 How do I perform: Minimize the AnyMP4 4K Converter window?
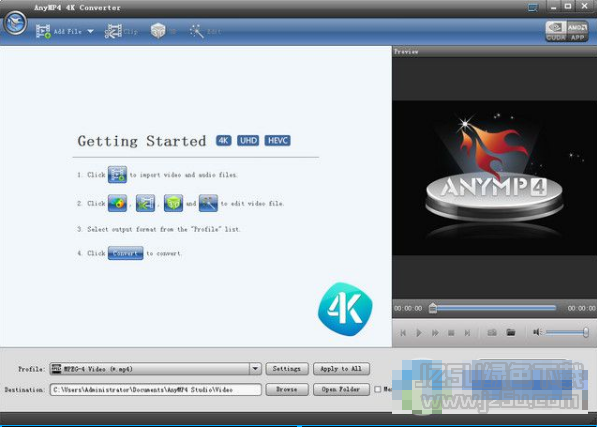[553, 6]
